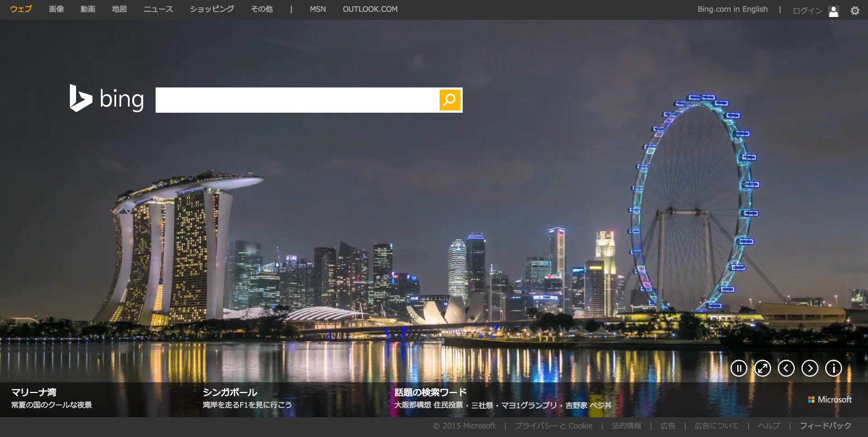Image resolution: width=868 pixels, height=437 pixels.
Task: Click the Bing.com in English link
Action: (732, 9)
